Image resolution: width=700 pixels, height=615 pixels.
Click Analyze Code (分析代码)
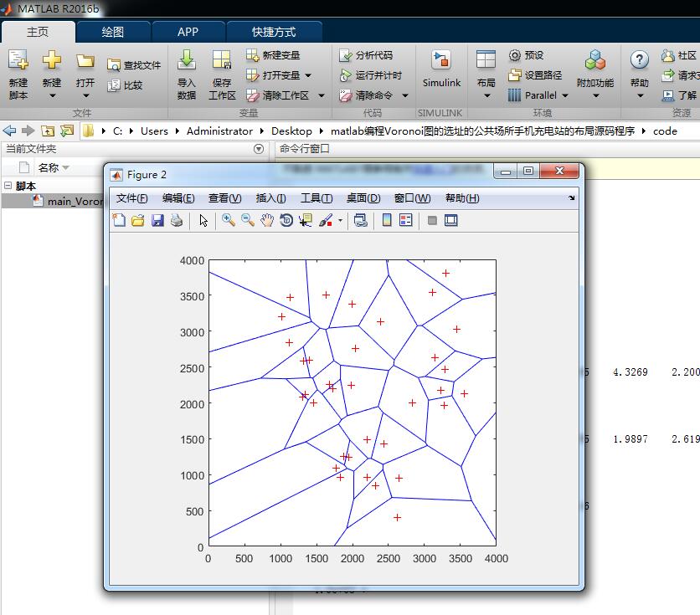click(x=366, y=55)
